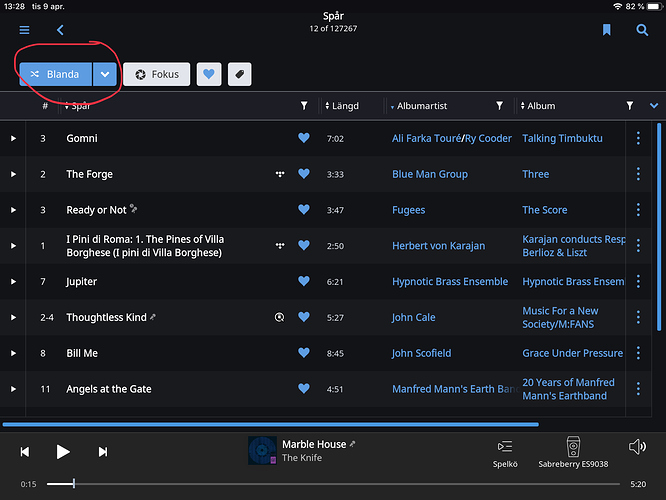Image resolution: width=666 pixels, height=500 pixels.
Task: Sort by the Längd column header
Action: coord(342,106)
